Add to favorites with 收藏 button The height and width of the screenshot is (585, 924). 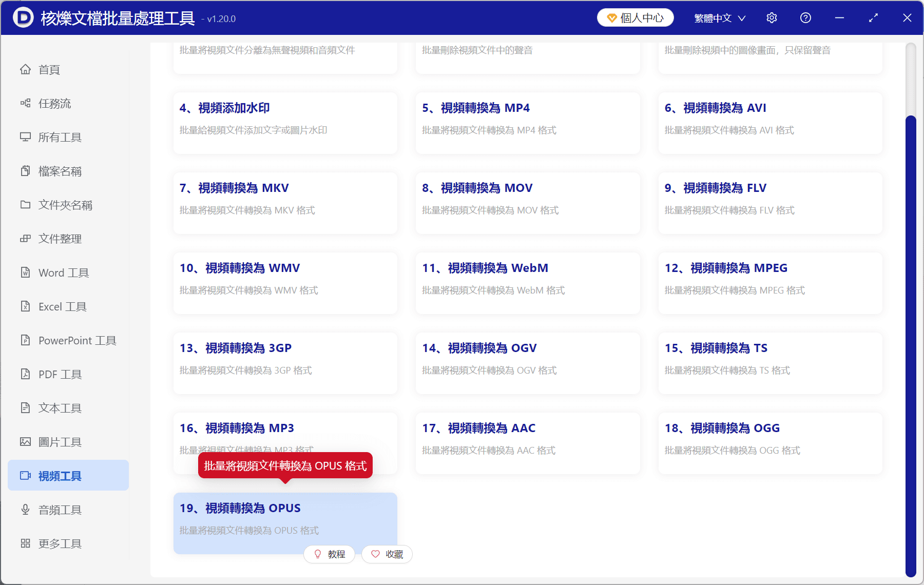tap(387, 554)
